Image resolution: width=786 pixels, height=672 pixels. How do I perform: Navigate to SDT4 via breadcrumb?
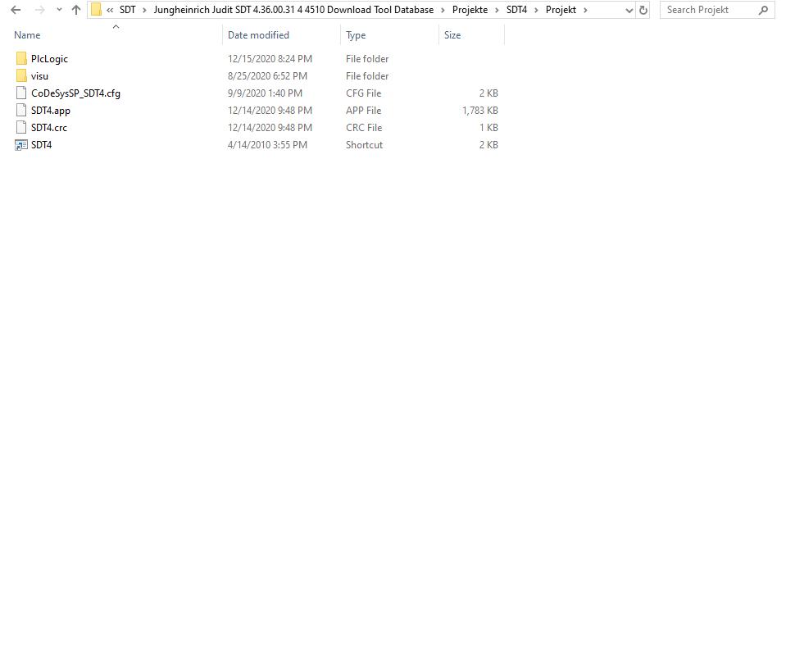tap(516, 9)
